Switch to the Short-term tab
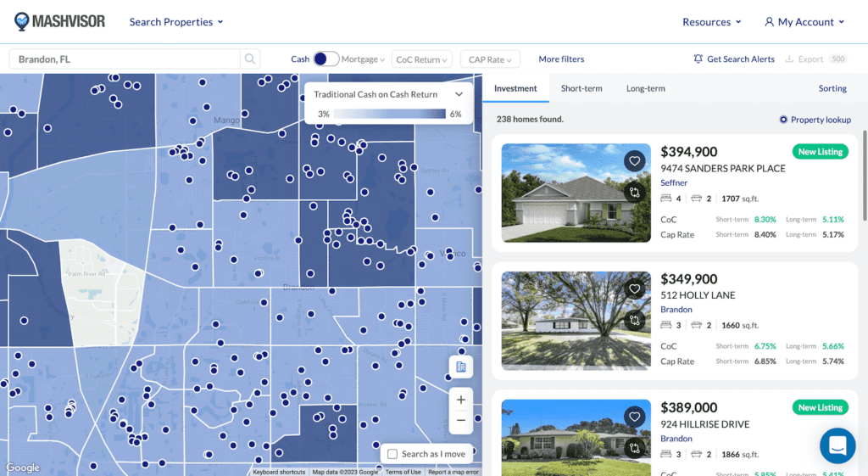Screen dimensions: 868x476 click(581, 88)
